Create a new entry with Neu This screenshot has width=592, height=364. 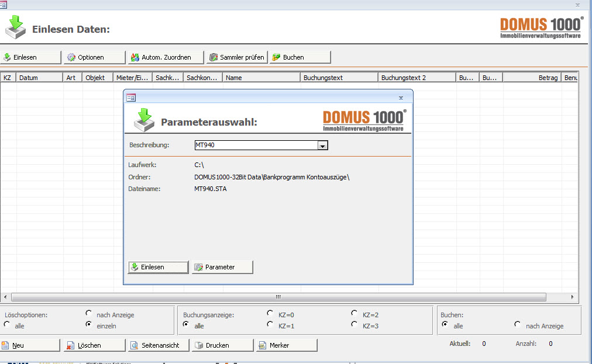click(30, 345)
